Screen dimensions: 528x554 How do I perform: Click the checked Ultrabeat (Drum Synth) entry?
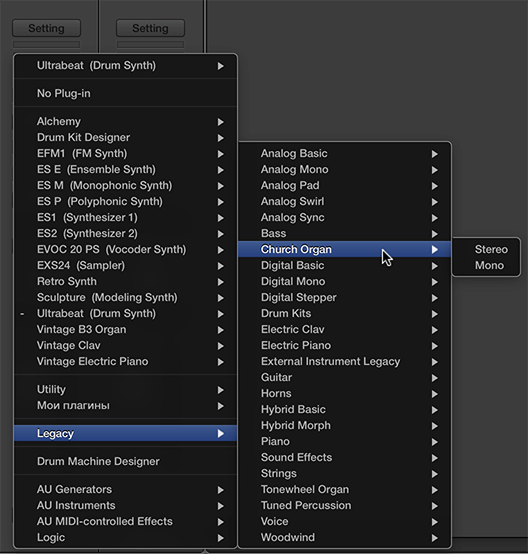coord(125,313)
